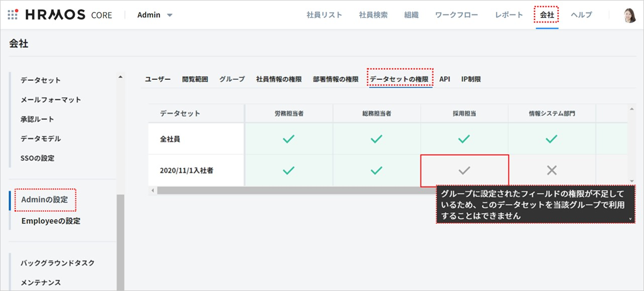This screenshot has width=644, height=291.
Task: Open the apps grid launcher icon
Action: (x=13, y=15)
